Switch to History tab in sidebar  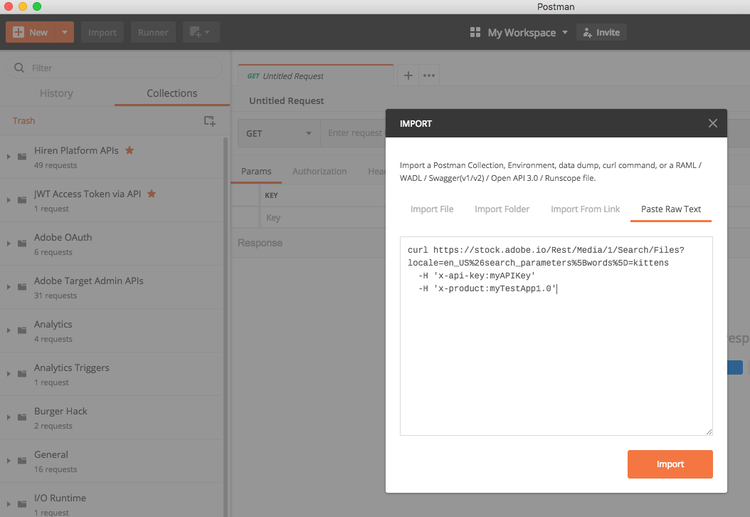pos(56,93)
